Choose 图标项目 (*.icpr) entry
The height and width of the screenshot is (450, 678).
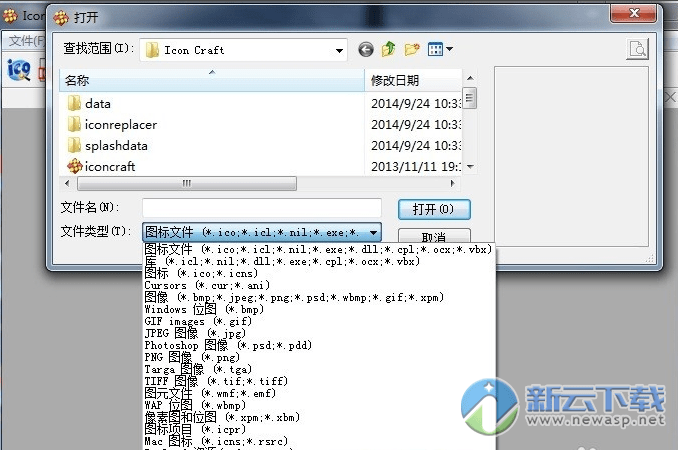tap(318, 429)
